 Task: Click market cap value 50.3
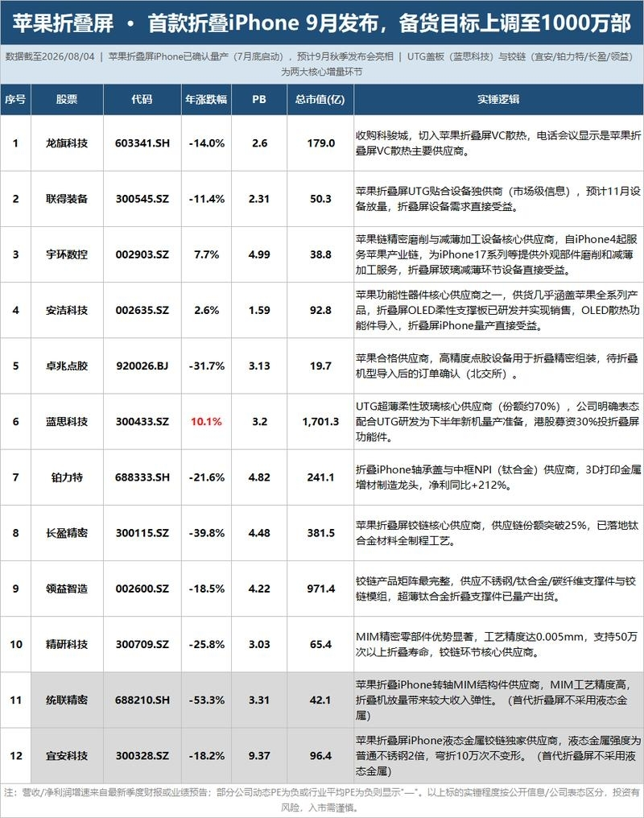coord(320,199)
